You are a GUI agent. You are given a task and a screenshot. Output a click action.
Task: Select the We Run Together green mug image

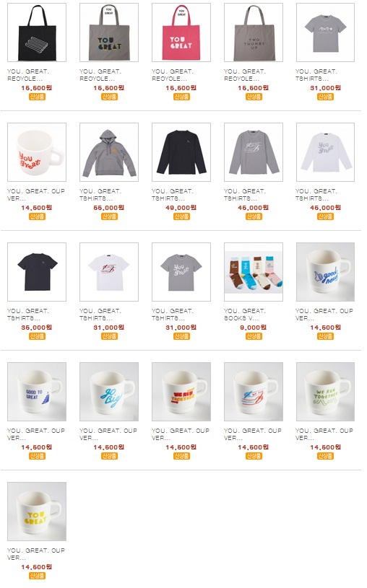[x=325, y=392]
